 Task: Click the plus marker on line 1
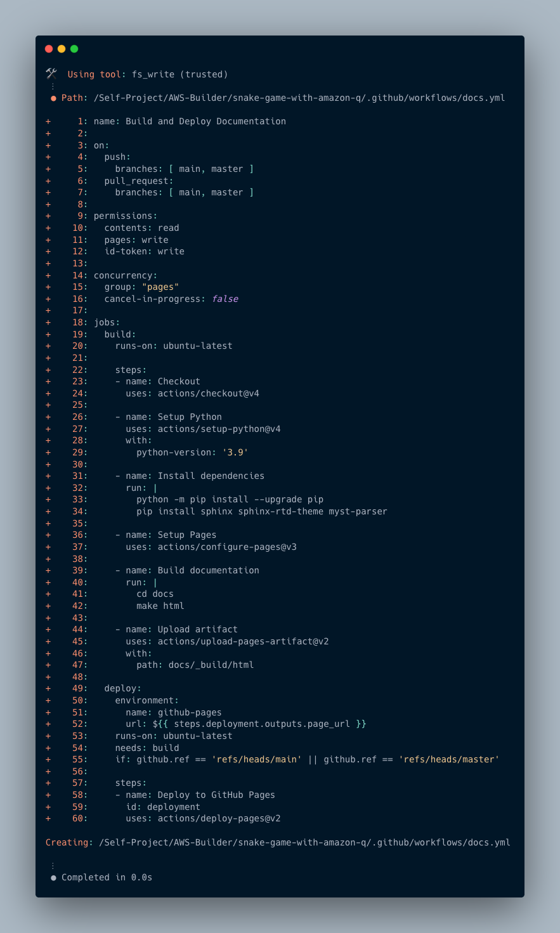click(x=48, y=121)
